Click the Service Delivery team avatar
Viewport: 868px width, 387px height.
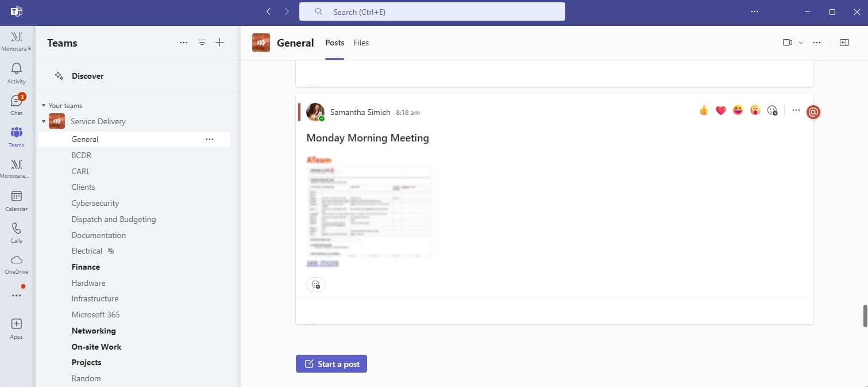click(57, 121)
